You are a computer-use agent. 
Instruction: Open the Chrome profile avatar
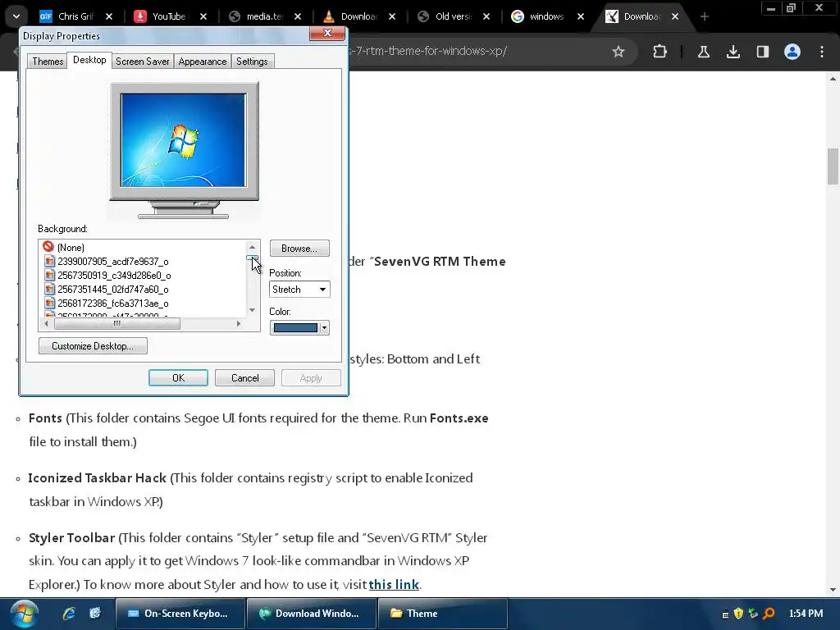tap(792, 52)
